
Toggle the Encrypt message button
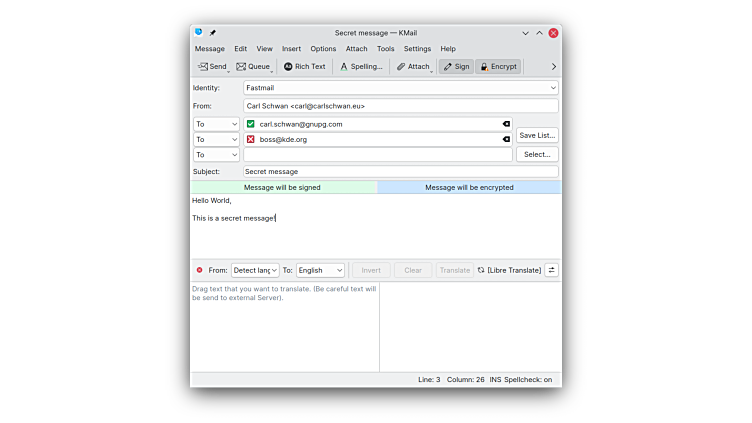pyautogui.click(x=498, y=67)
